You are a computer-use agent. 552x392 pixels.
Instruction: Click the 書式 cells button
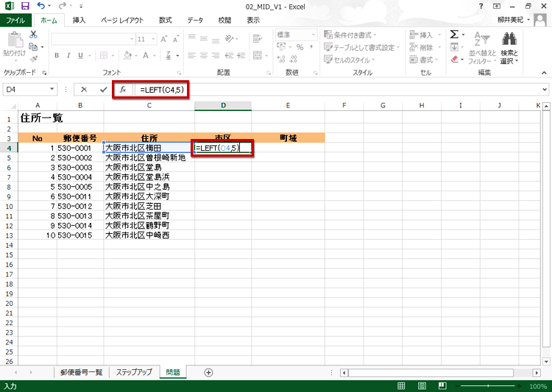pyautogui.click(x=424, y=60)
